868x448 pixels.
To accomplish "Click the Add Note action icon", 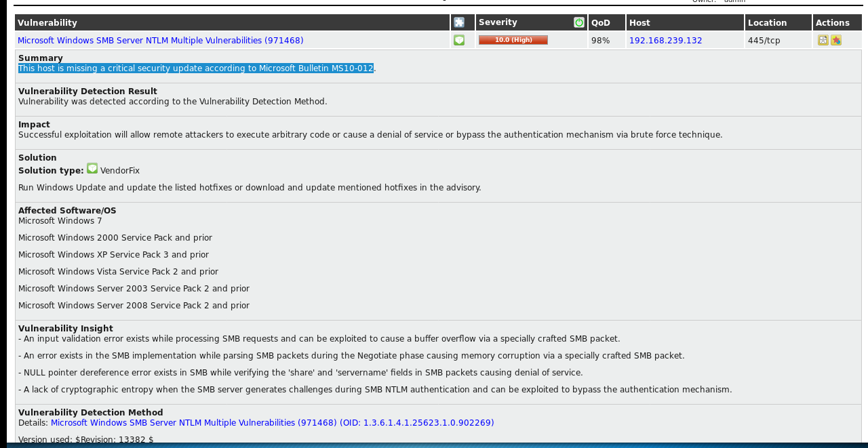I will click(x=823, y=40).
